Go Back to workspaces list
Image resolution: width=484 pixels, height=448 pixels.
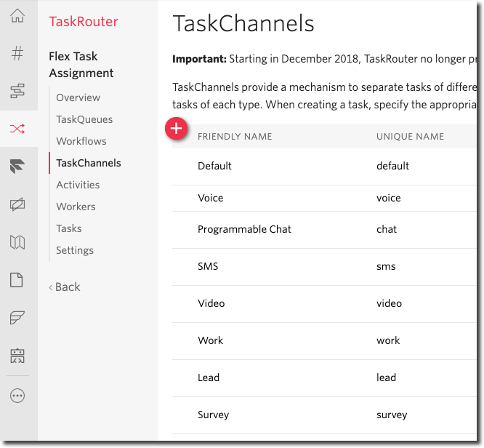coord(65,287)
